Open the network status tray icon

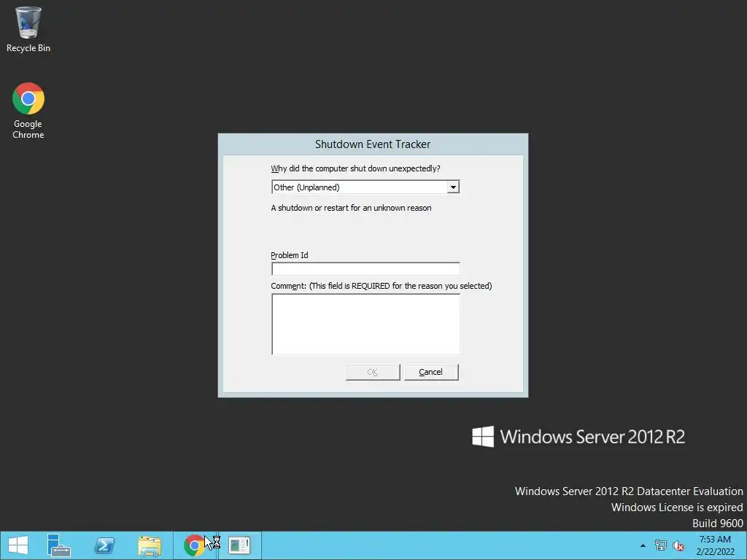pyautogui.click(x=661, y=545)
